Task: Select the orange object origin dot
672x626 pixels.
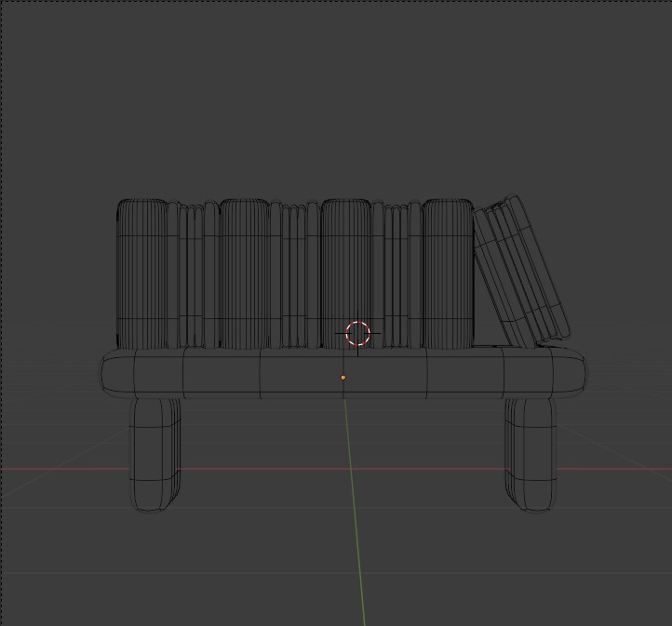Action: [343, 378]
